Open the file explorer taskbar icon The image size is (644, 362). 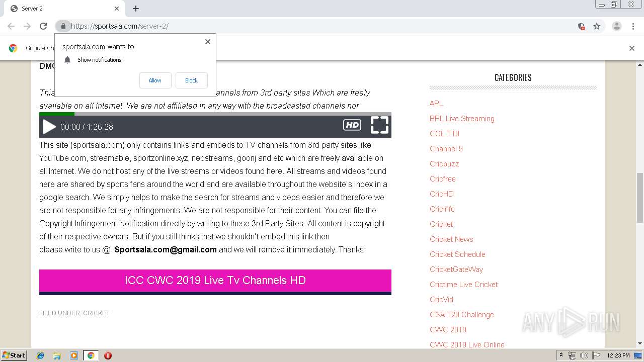57,355
